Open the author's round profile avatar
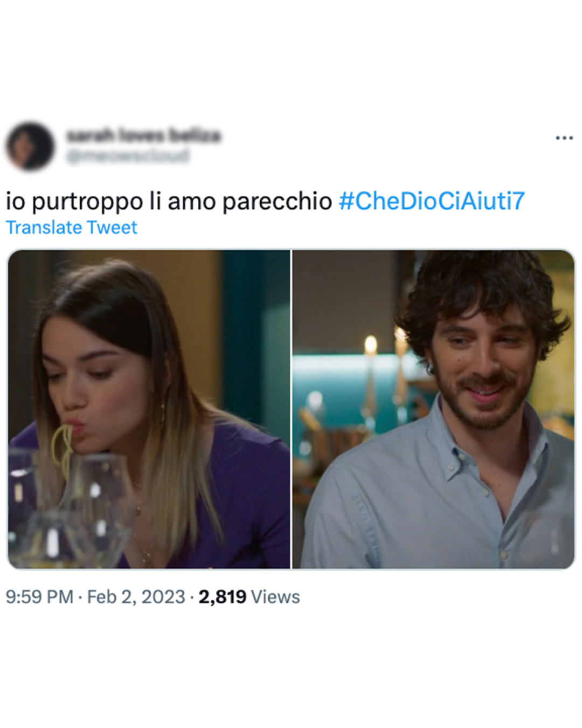 tap(30, 146)
